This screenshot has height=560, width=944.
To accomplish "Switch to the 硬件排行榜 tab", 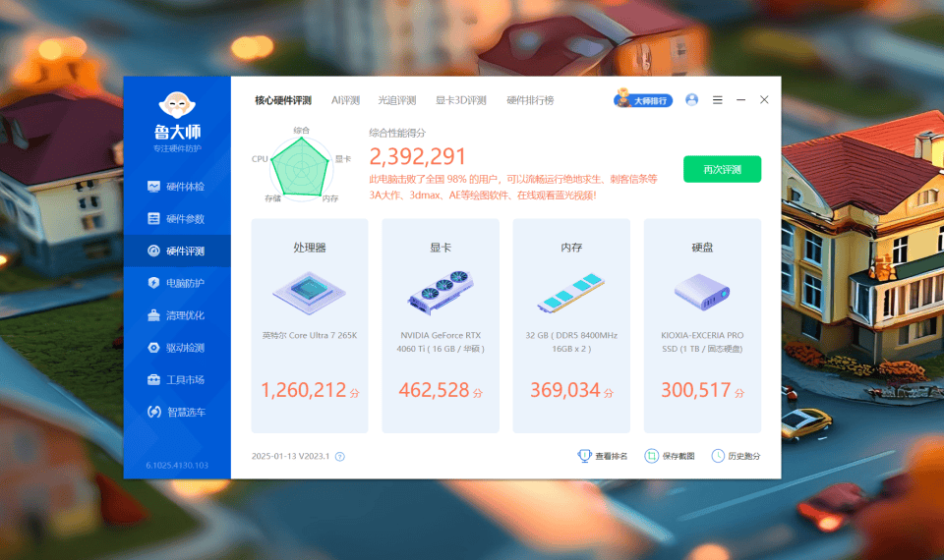I will [x=530, y=100].
